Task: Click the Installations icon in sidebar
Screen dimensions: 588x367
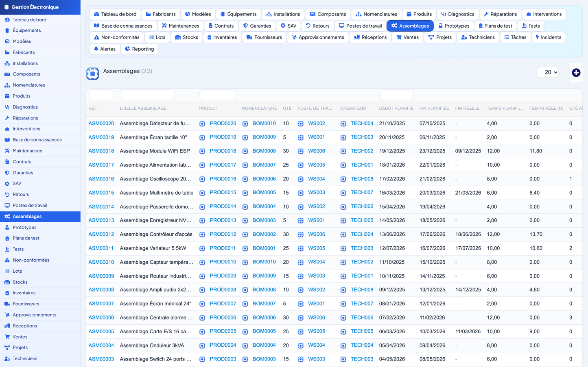Action: (x=7, y=63)
